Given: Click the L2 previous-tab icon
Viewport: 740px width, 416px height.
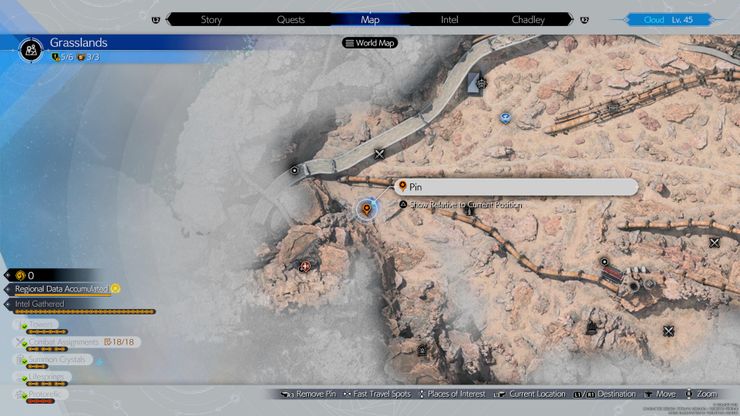Looking at the screenshot, I should pyautogui.click(x=156, y=20).
